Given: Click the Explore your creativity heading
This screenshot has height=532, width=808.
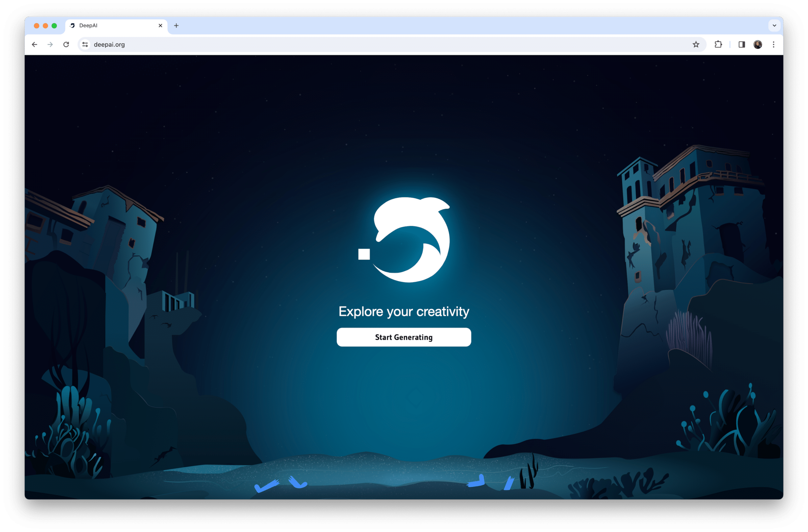Looking at the screenshot, I should pos(404,312).
